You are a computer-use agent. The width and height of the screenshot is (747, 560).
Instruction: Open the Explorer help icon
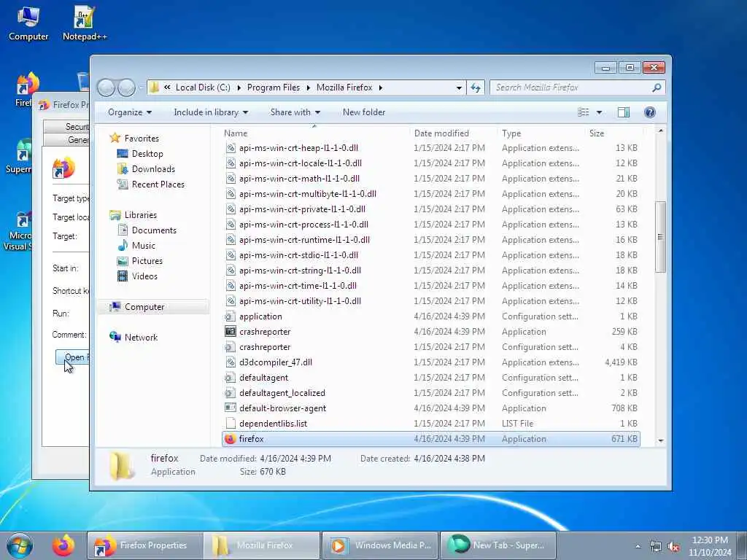649,112
